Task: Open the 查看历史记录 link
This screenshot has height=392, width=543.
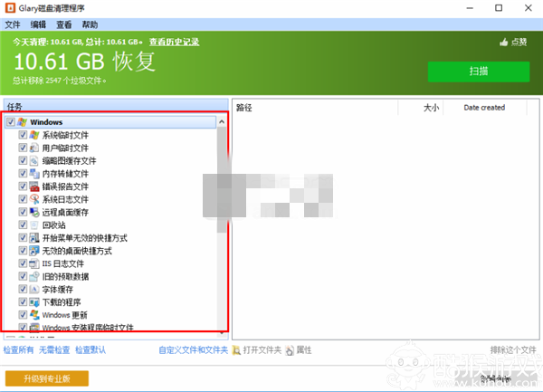Action: [x=174, y=43]
